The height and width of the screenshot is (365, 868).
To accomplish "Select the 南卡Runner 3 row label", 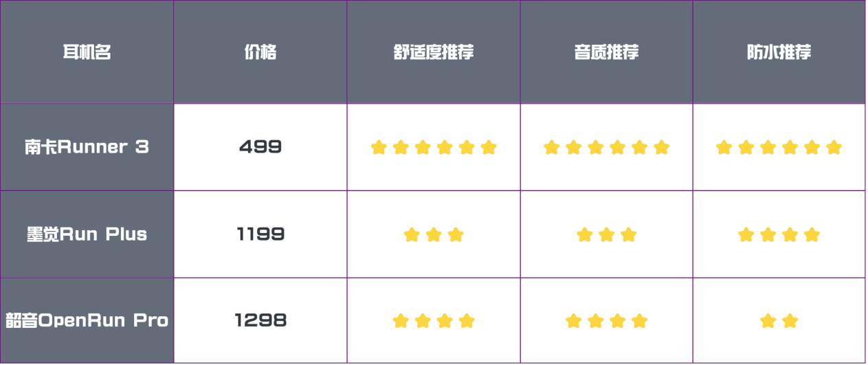I will click(87, 147).
